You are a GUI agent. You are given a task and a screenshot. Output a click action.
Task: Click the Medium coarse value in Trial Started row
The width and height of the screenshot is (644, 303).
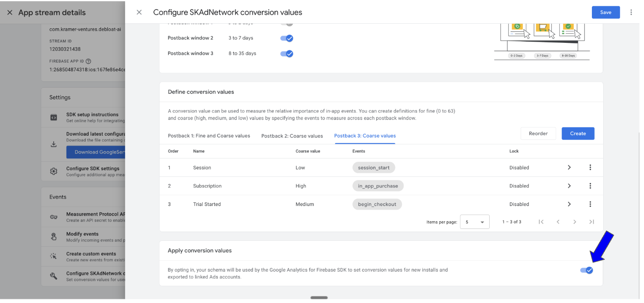coord(304,204)
